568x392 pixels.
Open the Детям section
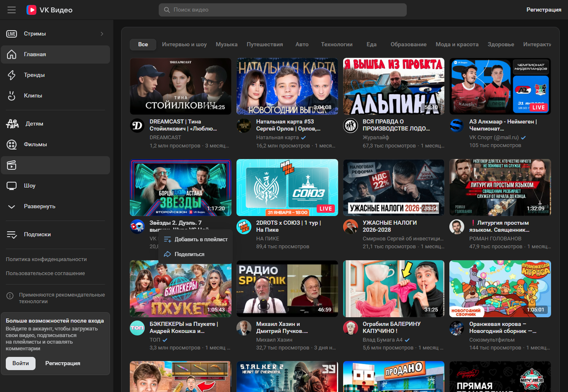click(55, 123)
